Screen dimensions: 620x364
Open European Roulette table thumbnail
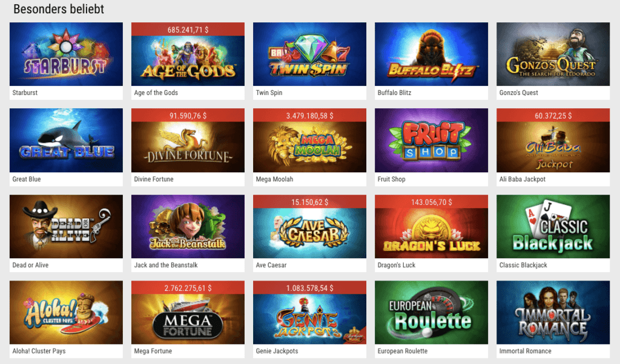coord(431,312)
